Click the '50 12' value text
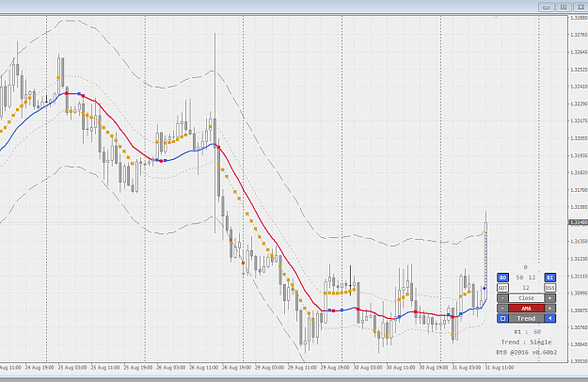This screenshot has width=588, height=382. click(526, 278)
